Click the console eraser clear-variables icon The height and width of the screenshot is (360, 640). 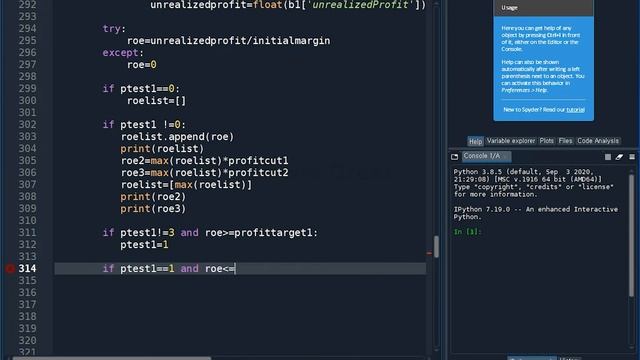coord(619,157)
